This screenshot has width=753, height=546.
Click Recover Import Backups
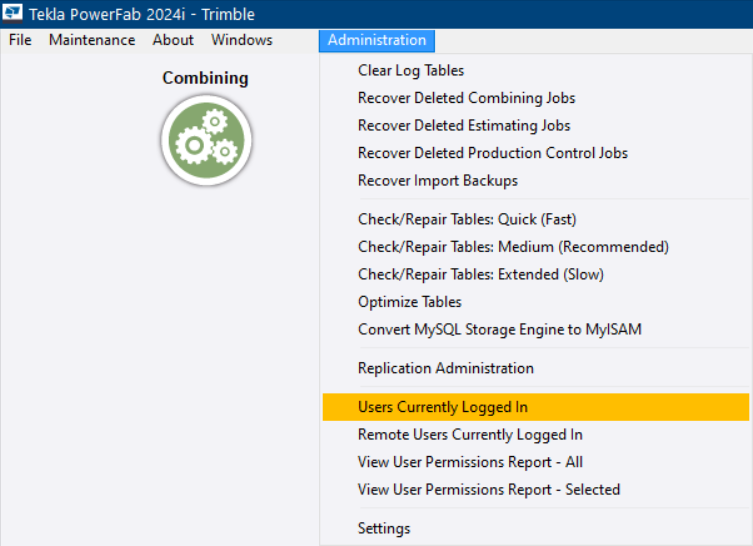[438, 180]
